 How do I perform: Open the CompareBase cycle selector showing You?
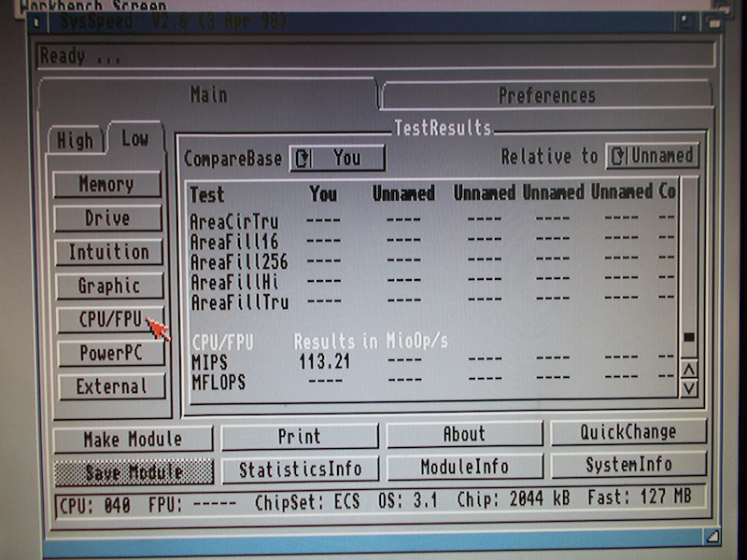pos(336,159)
